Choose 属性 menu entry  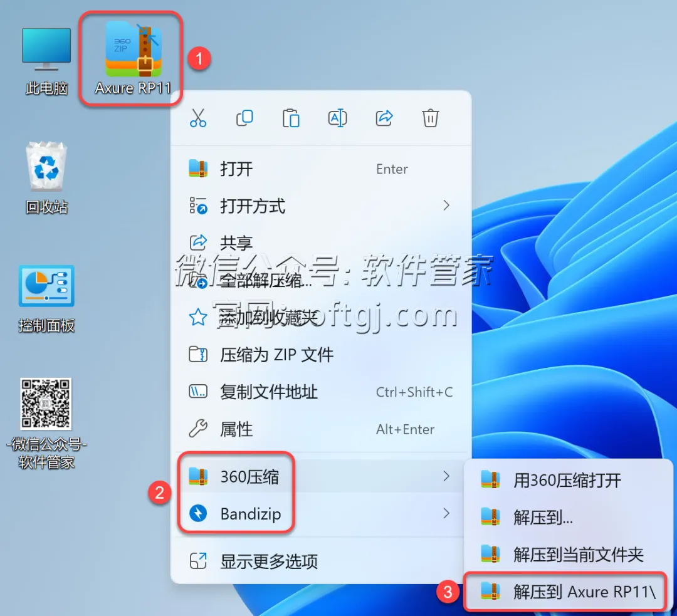click(x=320, y=429)
